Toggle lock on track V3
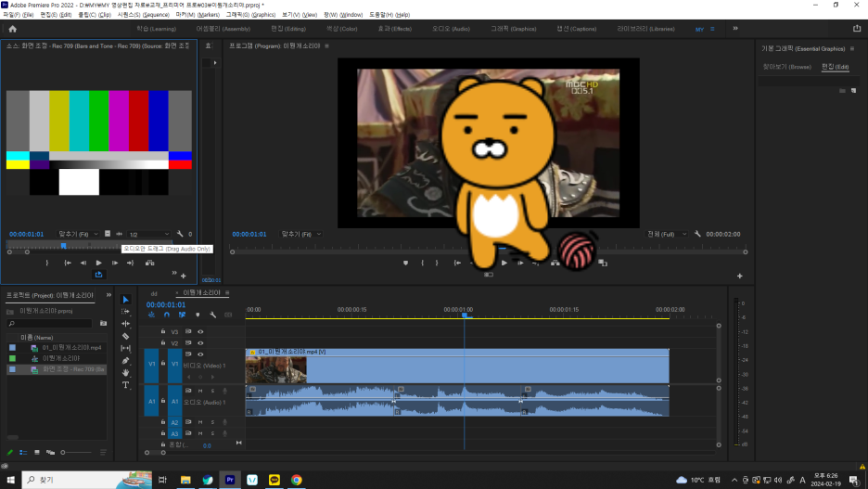 (163, 331)
